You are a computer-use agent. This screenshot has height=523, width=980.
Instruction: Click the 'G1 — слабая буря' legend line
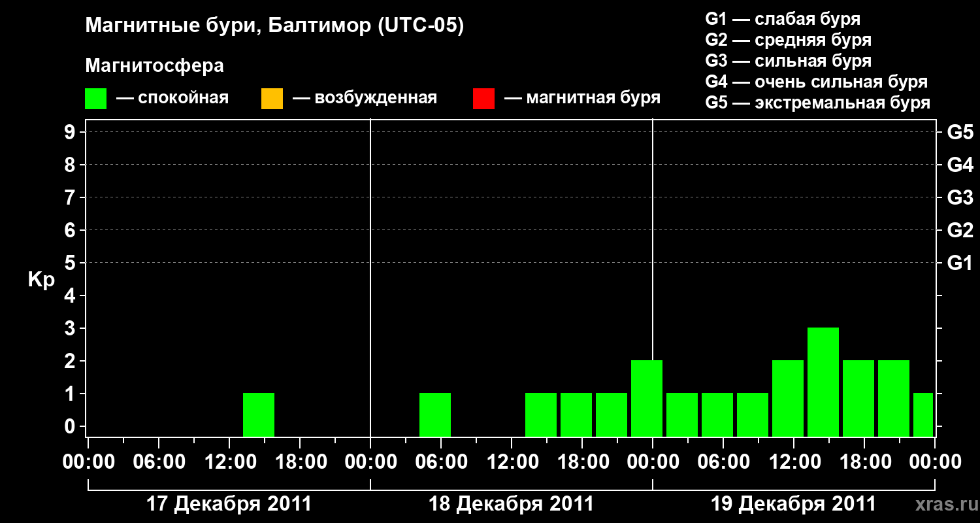click(783, 19)
